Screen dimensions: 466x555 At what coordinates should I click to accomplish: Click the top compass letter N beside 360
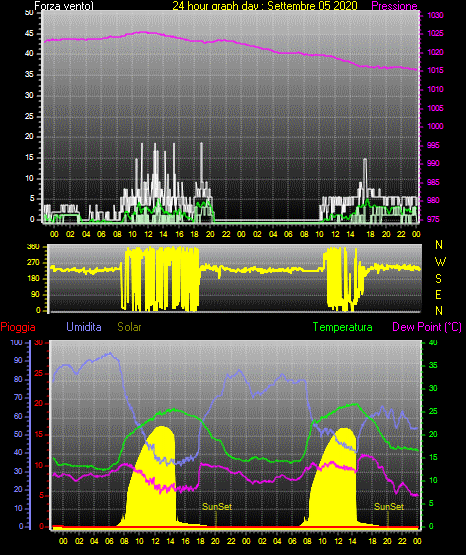[x=439, y=245]
